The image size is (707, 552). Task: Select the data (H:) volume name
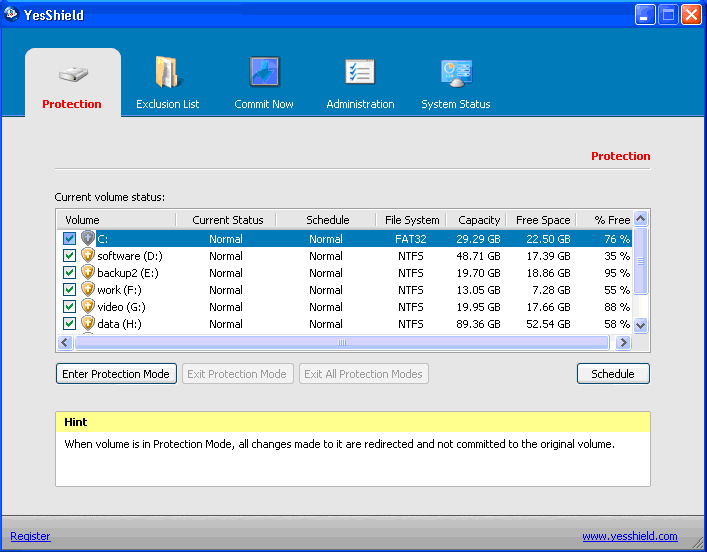point(119,324)
